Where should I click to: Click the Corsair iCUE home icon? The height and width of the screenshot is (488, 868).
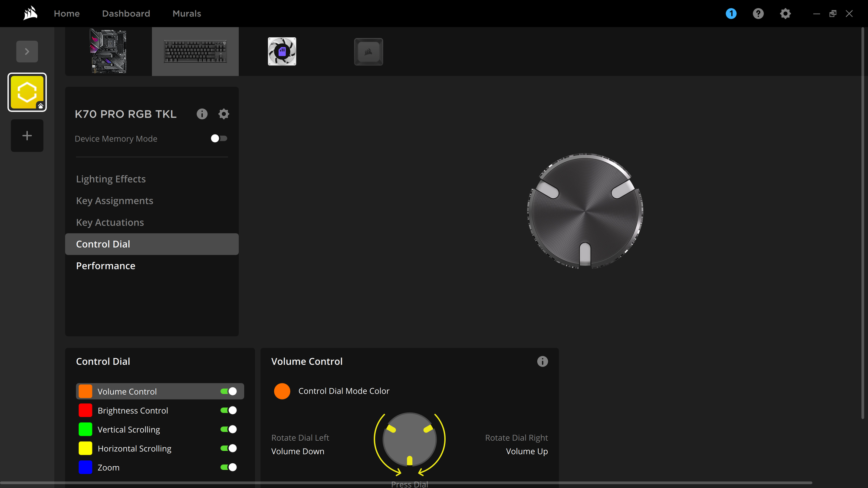tap(29, 13)
